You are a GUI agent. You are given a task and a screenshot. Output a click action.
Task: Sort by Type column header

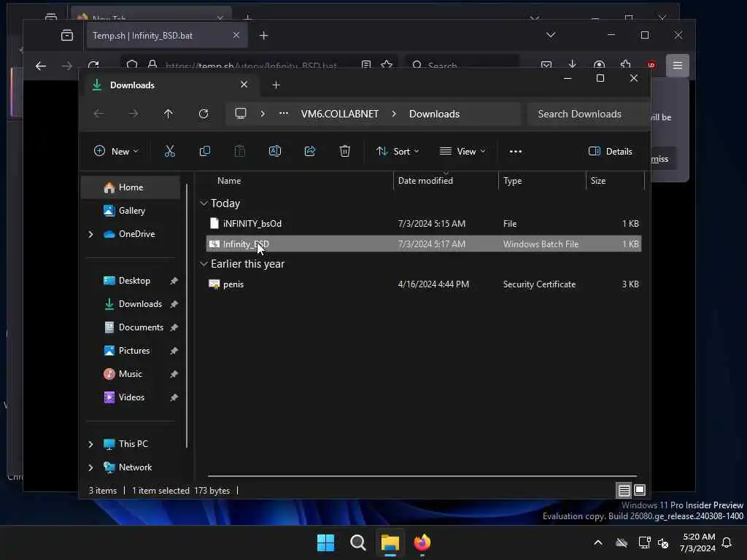[513, 181]
